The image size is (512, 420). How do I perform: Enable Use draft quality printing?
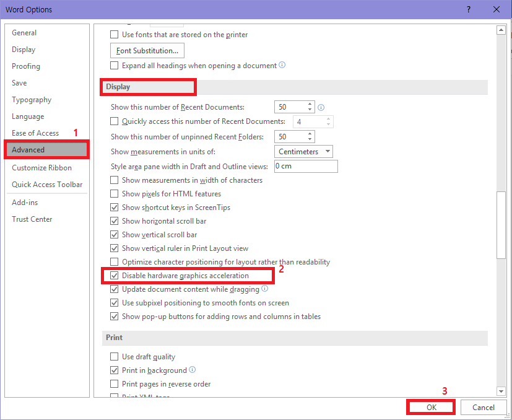point(115,356)
